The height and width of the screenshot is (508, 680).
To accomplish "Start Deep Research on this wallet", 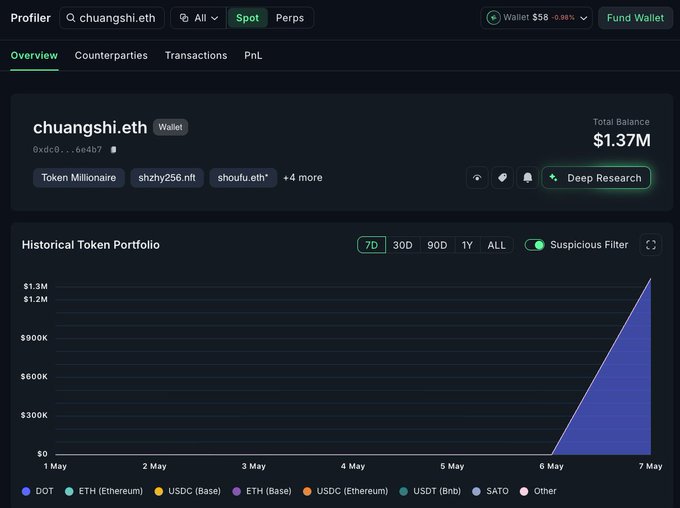I will coord(596,177).
